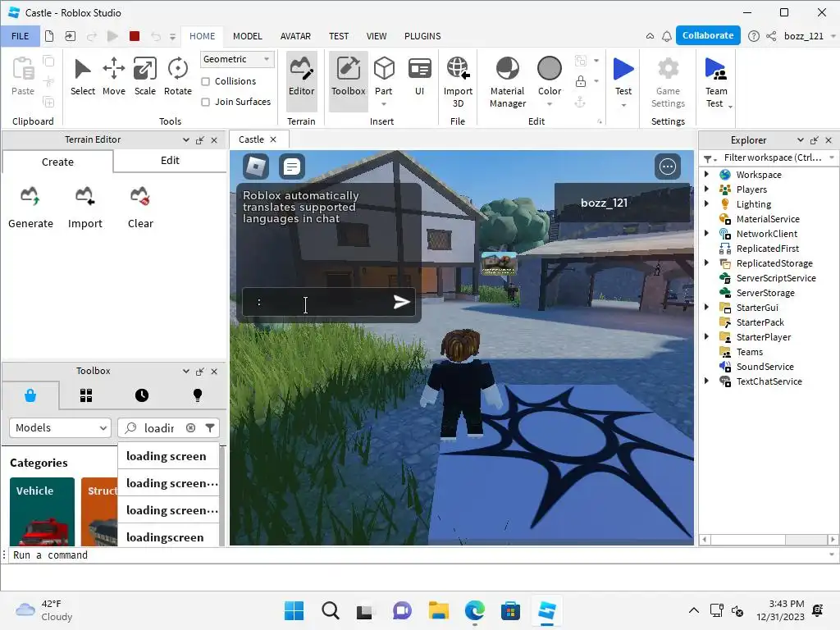
Task: Expand the TextChatService node
Action: [x=706, y=381]
